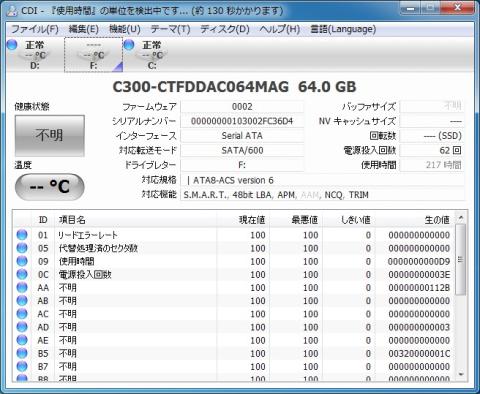Select the C: drive tab
480x394 pixels.
point(152,55)
